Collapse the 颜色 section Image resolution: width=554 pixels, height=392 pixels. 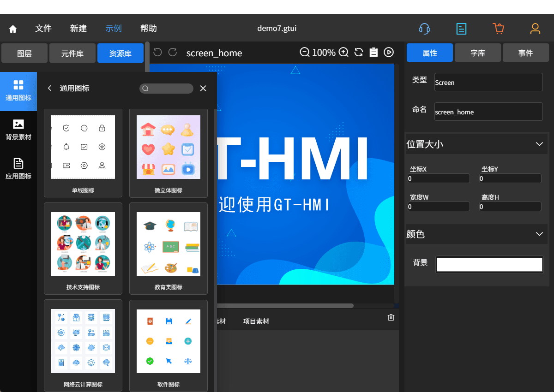[539, 234]
